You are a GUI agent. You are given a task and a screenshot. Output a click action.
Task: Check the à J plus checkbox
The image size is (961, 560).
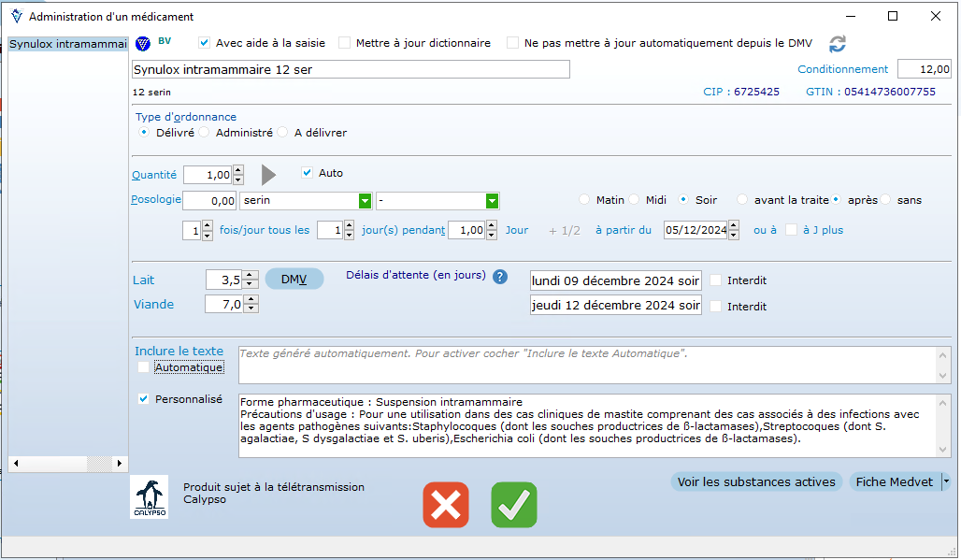(x=791, y=230)
